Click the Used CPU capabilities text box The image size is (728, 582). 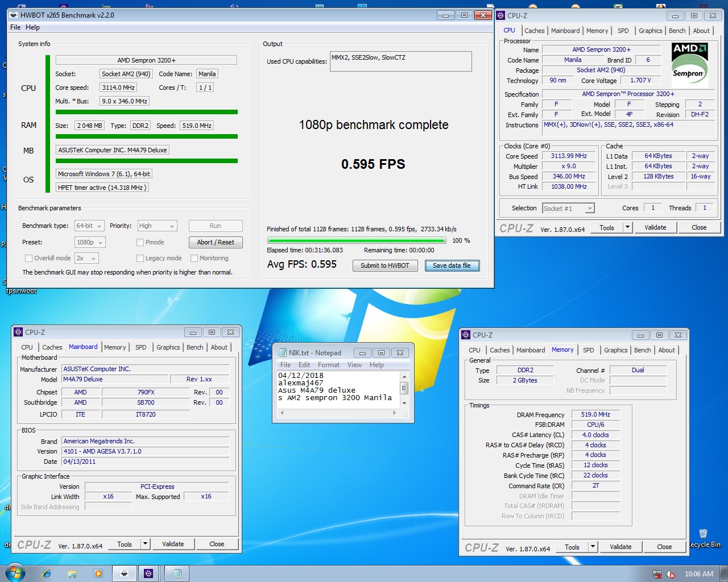(401, 61)
